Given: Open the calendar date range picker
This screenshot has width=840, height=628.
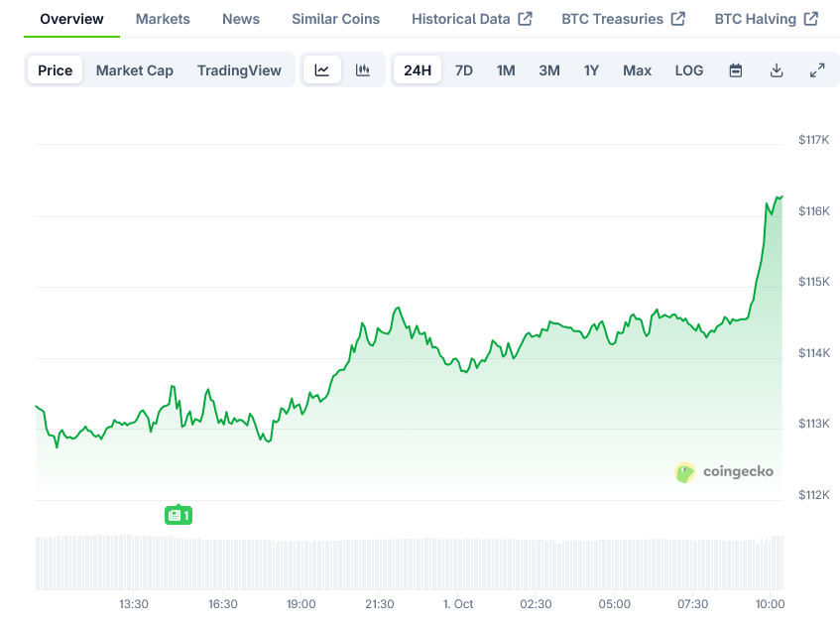Looking at the screenshot, I should tap(736, 70).
